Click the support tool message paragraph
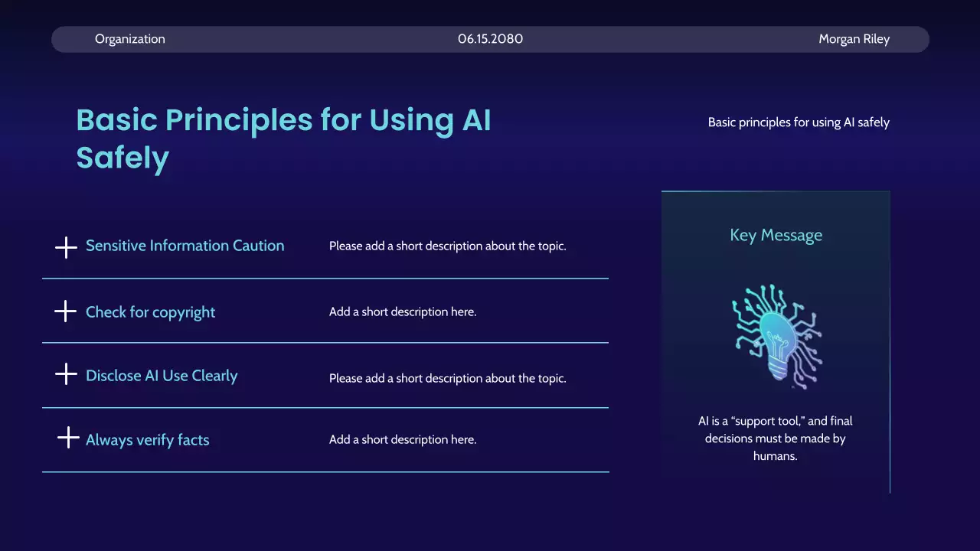 (776, 439)
